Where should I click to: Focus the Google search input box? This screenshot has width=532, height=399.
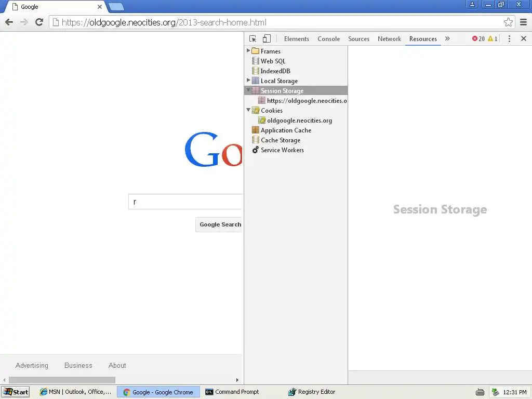(185, 202)
